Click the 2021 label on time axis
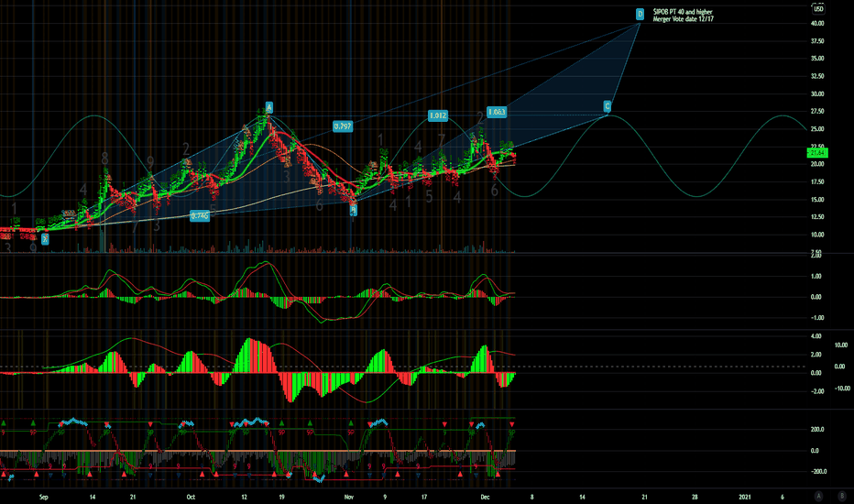 click(x=744, y=497)
